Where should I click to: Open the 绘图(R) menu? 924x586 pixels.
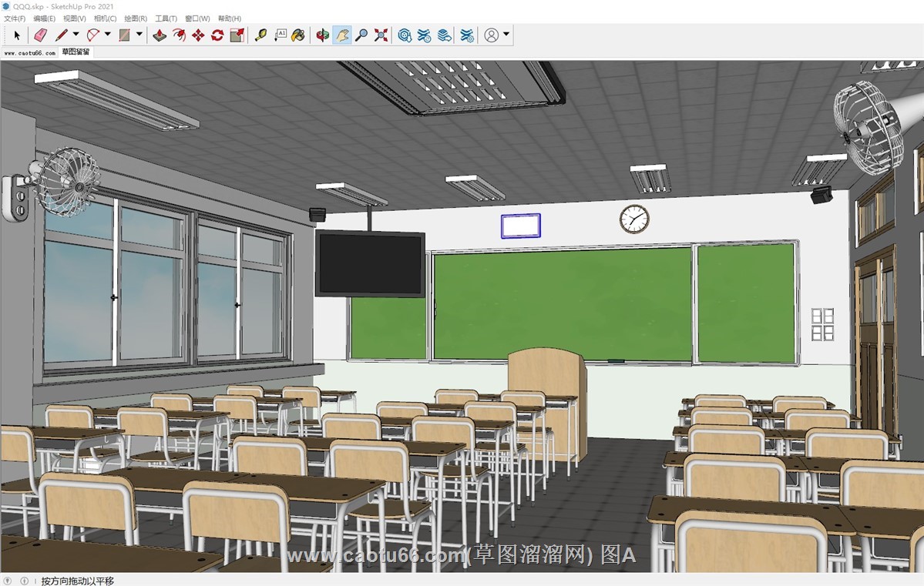tap(136, 18)
